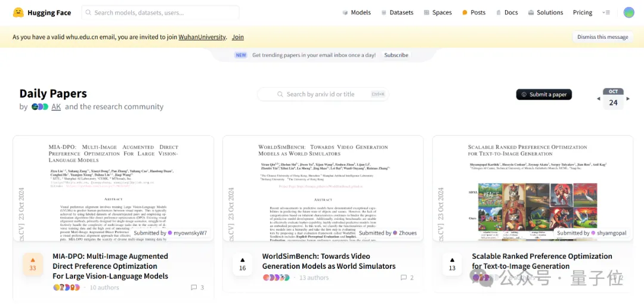Open the Datasets tab
The image size is (644, 304).
397,13
